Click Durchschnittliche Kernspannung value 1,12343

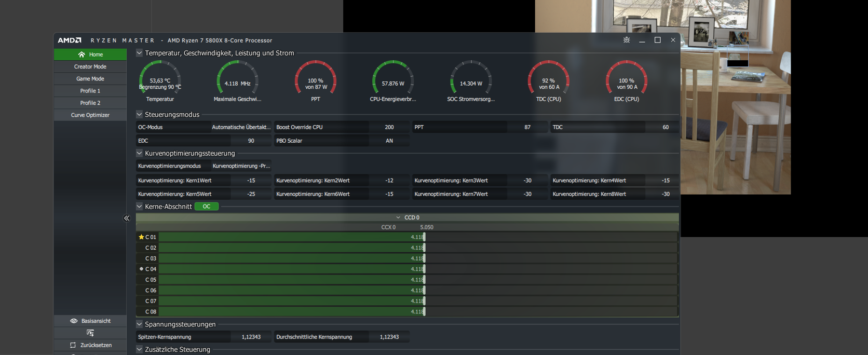pyautogui.click(x=389, y=337)
